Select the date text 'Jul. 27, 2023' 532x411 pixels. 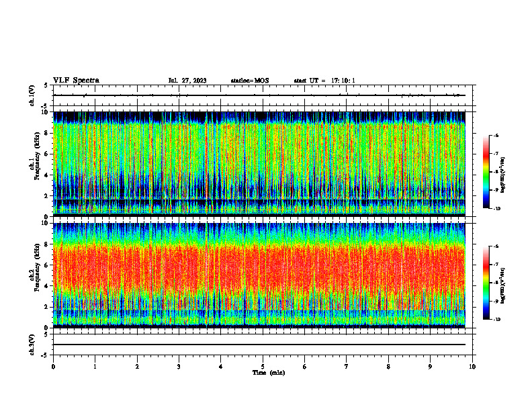187,81
